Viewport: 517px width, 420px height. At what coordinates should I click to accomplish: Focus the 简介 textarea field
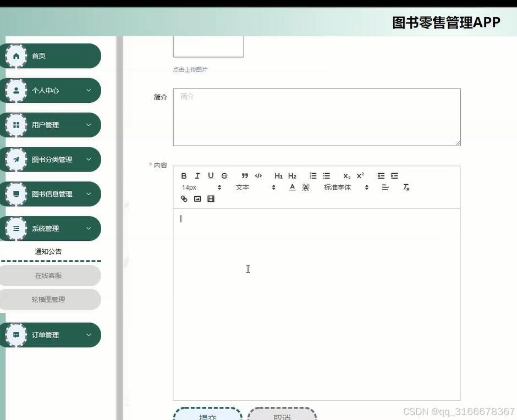(317, 117)
